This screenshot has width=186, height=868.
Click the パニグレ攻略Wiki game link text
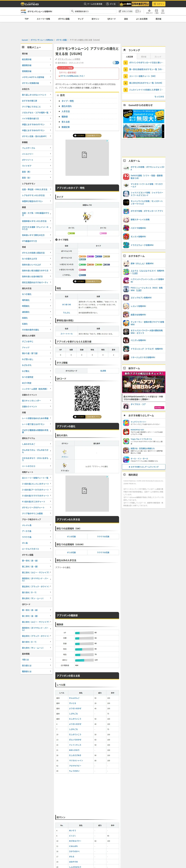[138, 340]
